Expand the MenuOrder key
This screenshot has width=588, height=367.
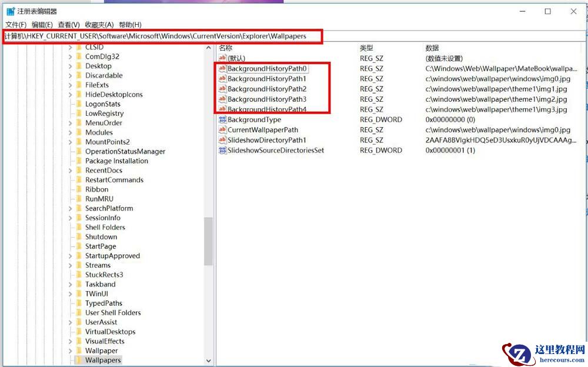point(70,123)
